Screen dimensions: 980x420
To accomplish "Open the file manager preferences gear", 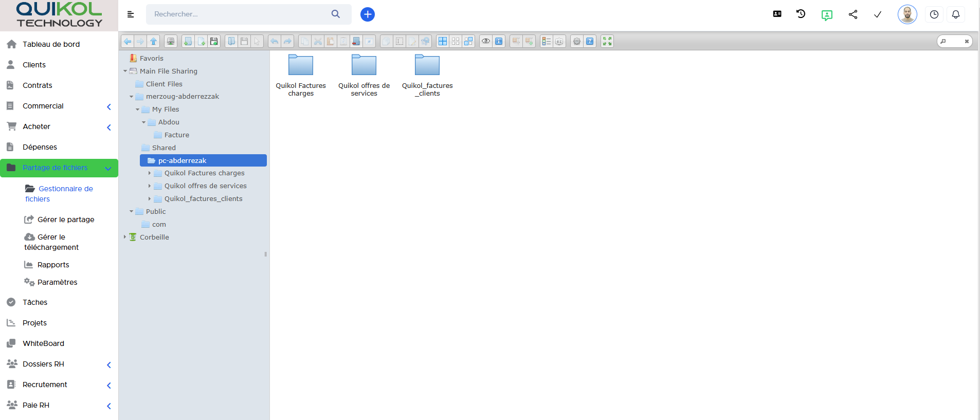I will pyautogui.click(x=577, y=42).
